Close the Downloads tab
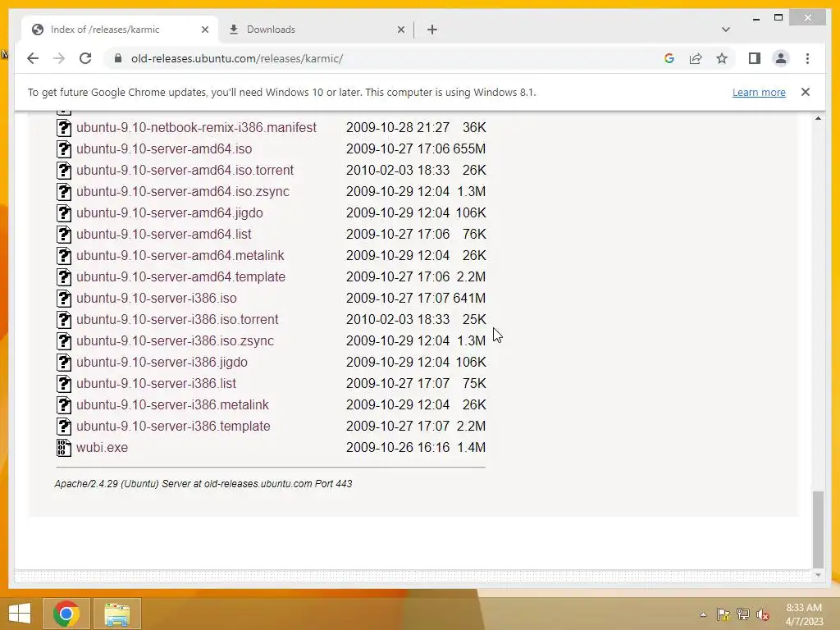This screenshot has height=630, width=840. 400,30
